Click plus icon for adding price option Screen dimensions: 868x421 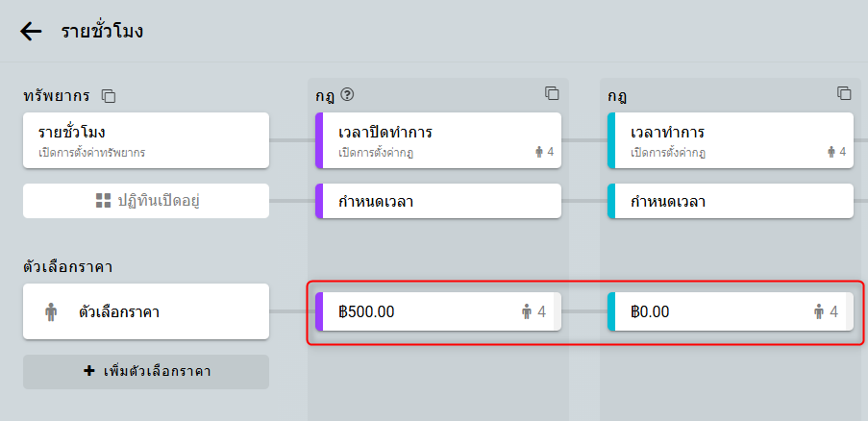[89, 371]
